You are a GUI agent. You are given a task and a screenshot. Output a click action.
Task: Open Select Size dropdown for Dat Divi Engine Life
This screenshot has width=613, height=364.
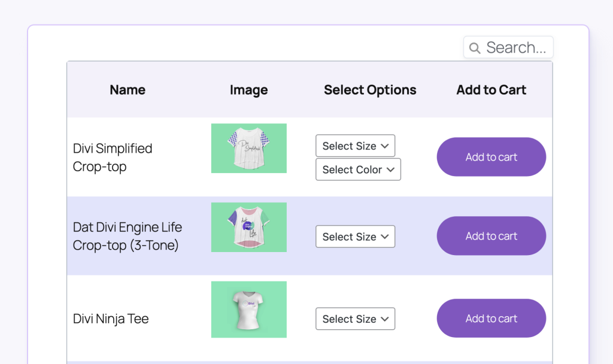click(356, 236)
